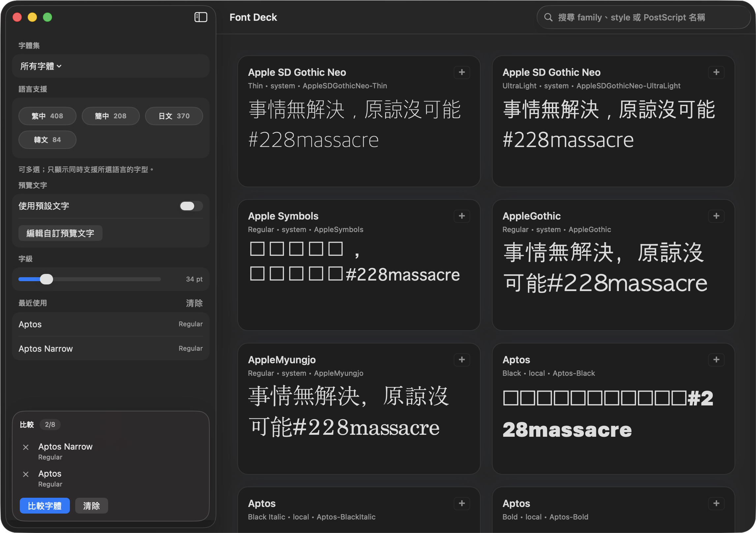756x533 pixels.
Task: Remove Aptos Regular from comparison list
Action: 26,474
